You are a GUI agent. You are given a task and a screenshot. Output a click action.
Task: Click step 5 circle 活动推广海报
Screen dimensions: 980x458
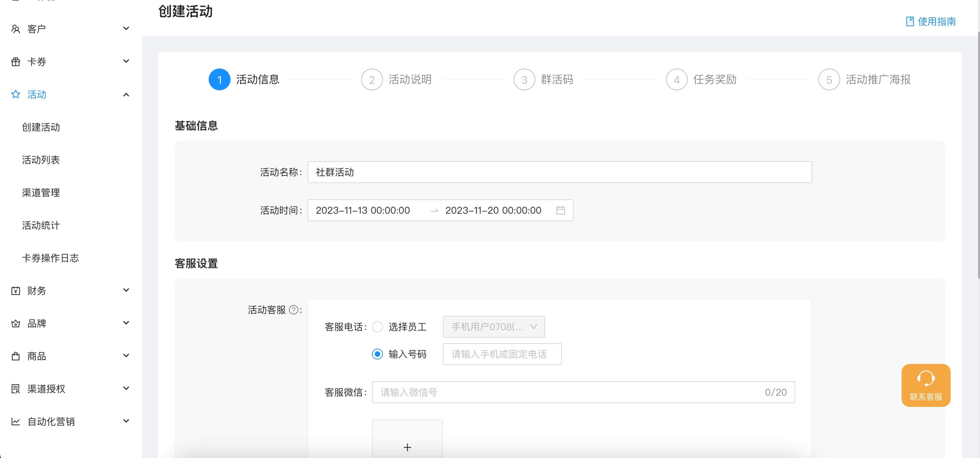click(829, 79)
